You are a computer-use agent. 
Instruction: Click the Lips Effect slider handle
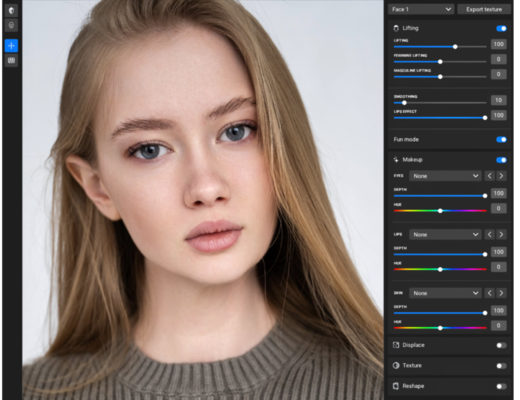point(485,118)
